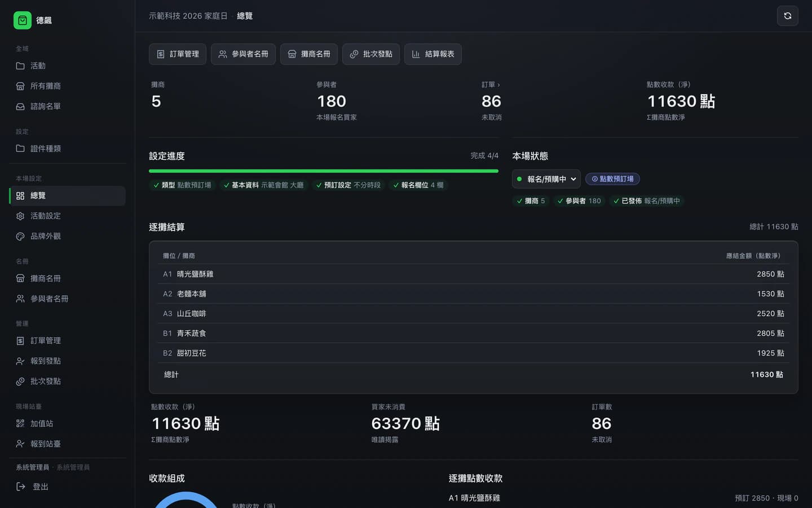This screenshot has width=812, height=508.
Task: Open 加值站 in the sidebar menu
Action: click(68, 423)
